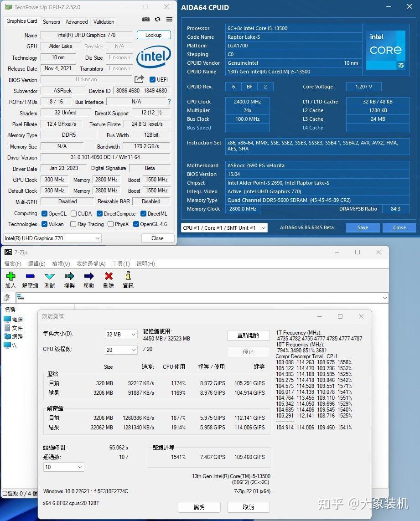The width and height of the screenshot is (420, 521).
Task: Click the 7-Zip title bar app icon
Action: tap(8, 252)
